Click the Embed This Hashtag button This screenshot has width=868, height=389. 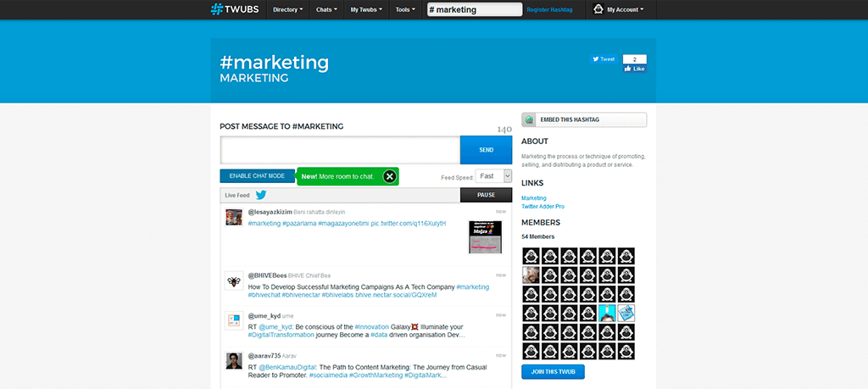point(584,119)
